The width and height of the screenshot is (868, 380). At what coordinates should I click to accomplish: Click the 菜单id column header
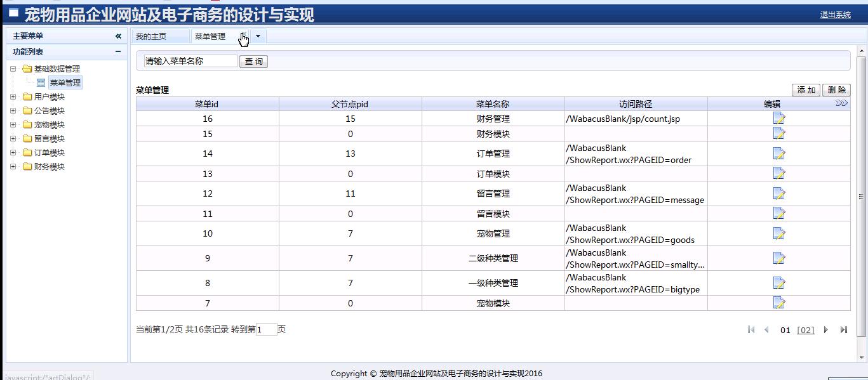(x=207, y=104)
